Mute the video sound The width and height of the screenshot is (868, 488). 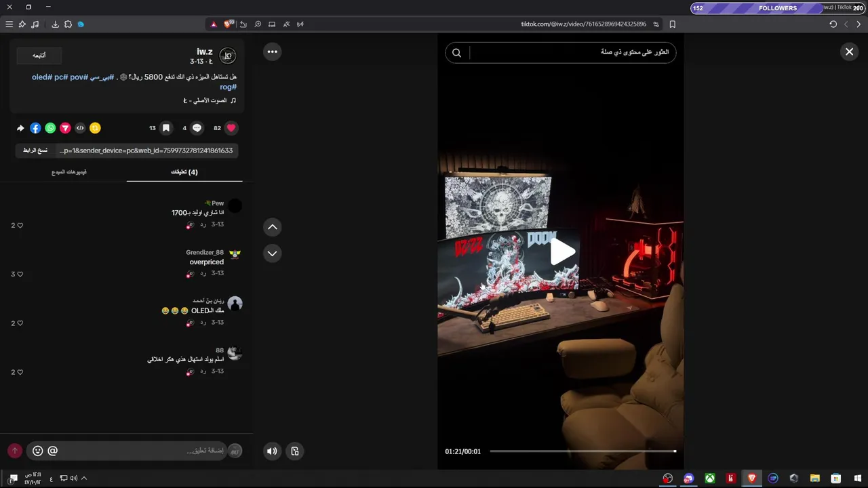click(272, 451)
